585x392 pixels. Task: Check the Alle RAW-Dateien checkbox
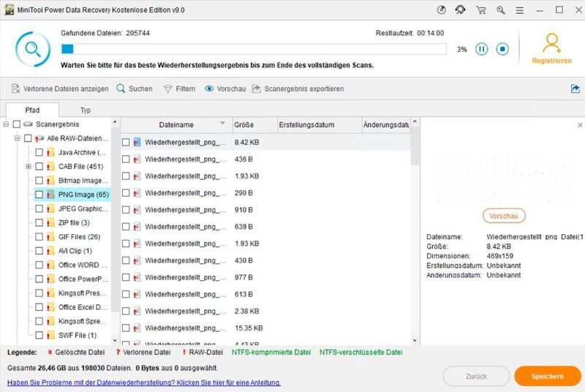tap(28, 138)
